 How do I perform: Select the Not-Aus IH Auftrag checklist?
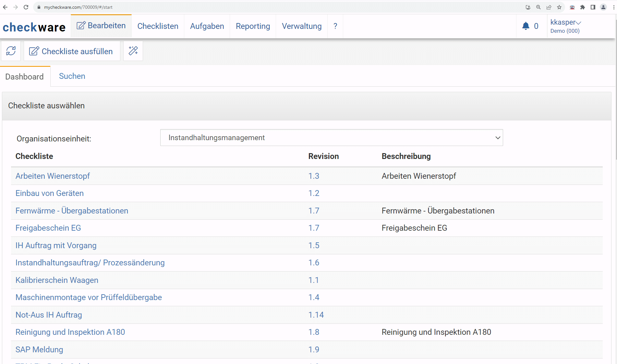click(48, 315)
